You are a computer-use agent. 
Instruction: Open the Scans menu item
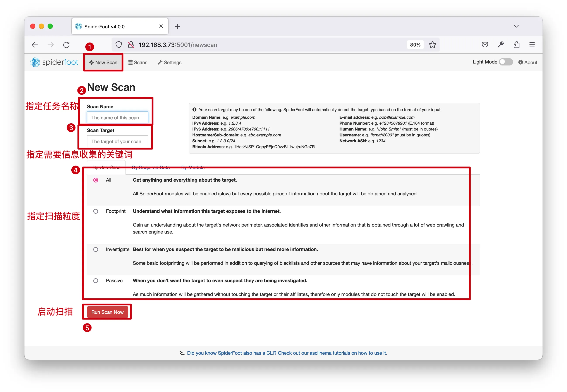pos(137,62)
